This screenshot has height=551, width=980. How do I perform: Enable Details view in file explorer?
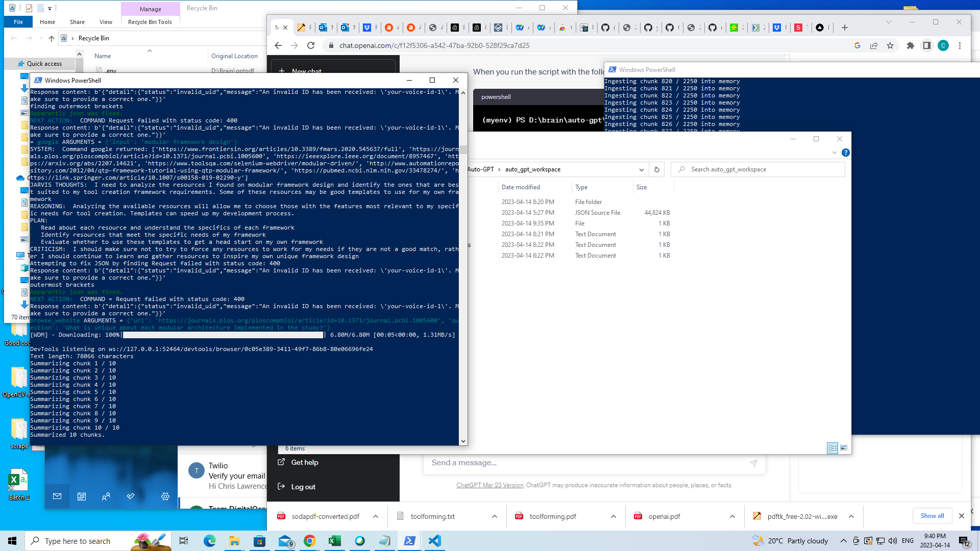click(x=832, y=448)
